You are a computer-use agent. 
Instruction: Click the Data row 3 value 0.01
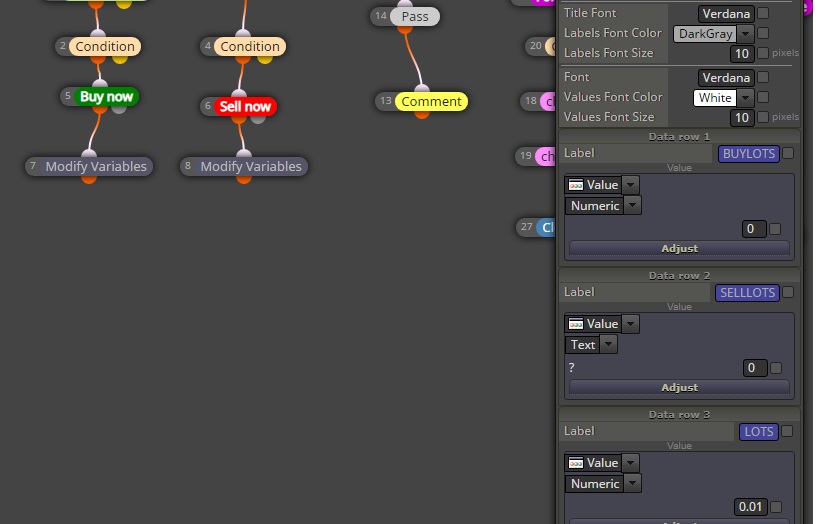point(751,507)
